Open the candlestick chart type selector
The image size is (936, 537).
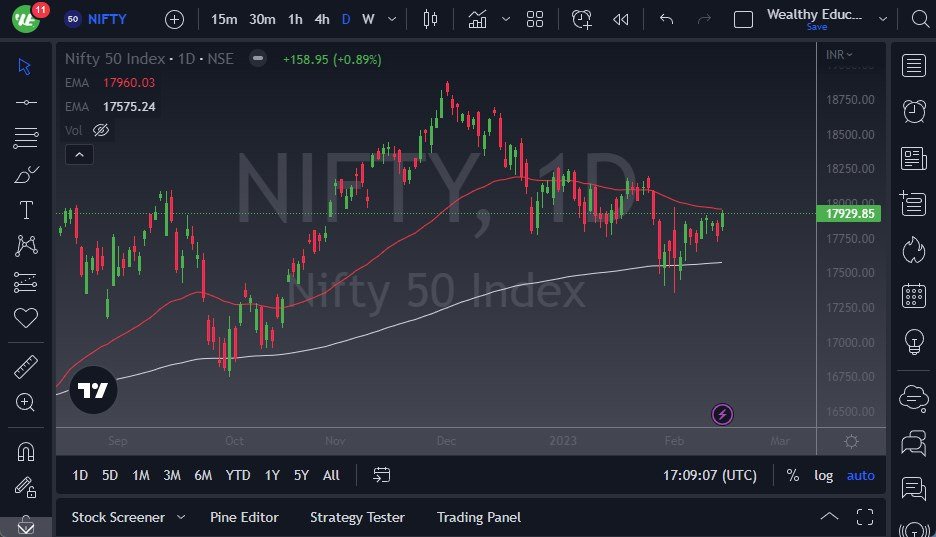(430, 20)
